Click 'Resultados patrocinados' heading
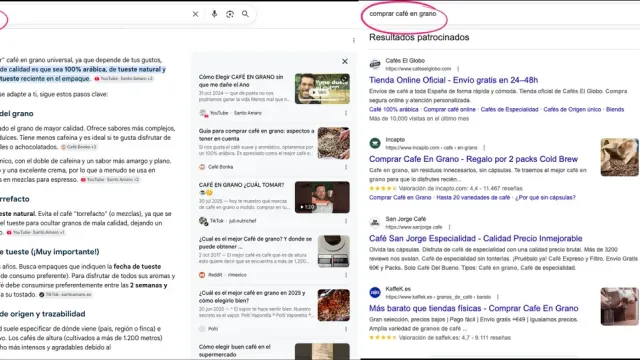The image size is (640, 360). pyautogui.click(x=419, y=37)
